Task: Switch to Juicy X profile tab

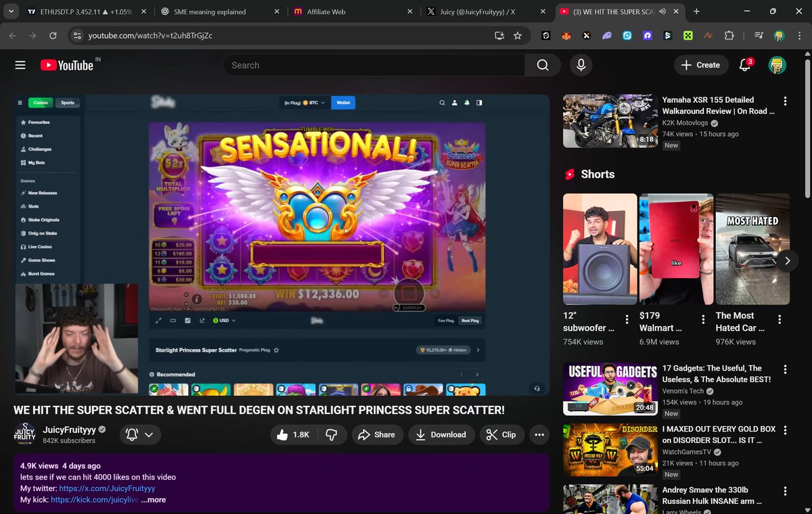Action: 486,11
